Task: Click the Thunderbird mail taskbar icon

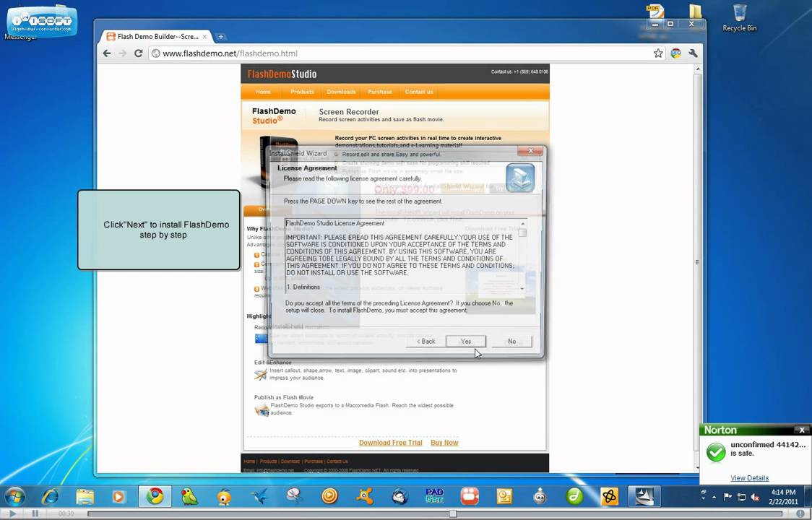Action: (399, 496)
